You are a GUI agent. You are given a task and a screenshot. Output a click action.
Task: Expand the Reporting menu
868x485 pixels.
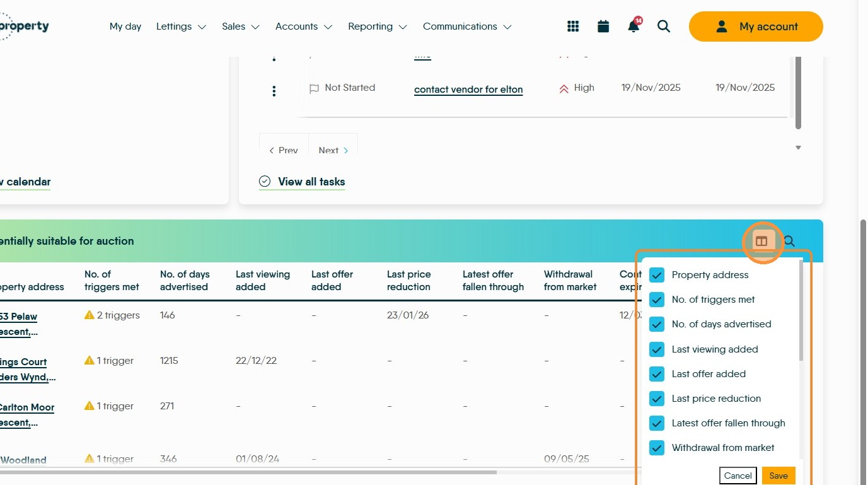378,26
